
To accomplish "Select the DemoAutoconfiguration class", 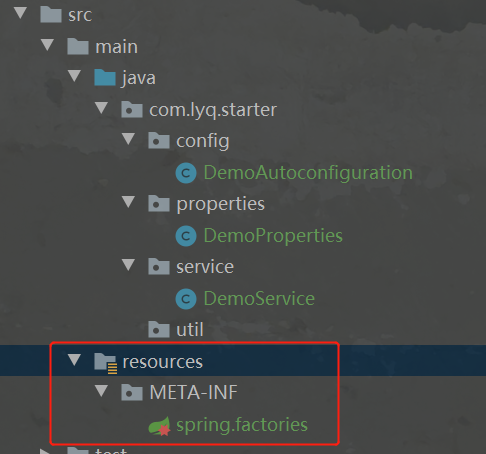I will pos(308,173).
